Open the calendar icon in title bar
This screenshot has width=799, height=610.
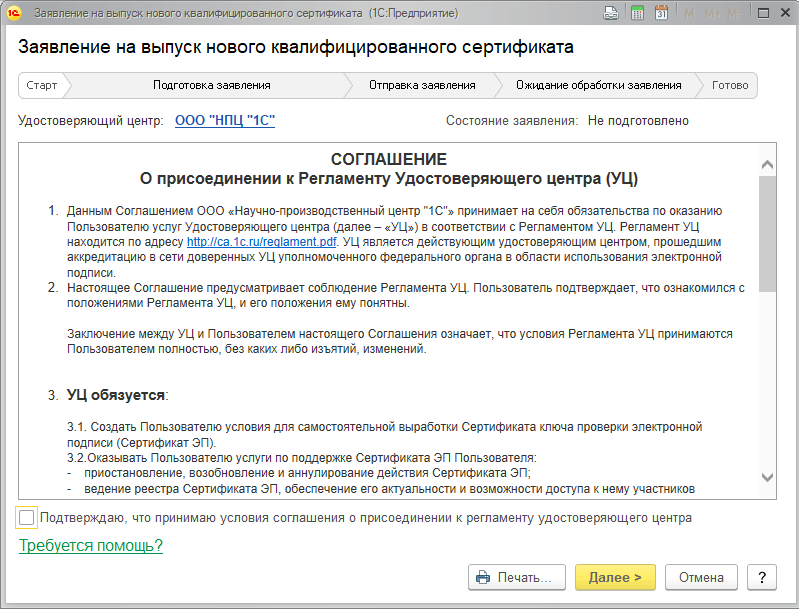tap(661, 13)
